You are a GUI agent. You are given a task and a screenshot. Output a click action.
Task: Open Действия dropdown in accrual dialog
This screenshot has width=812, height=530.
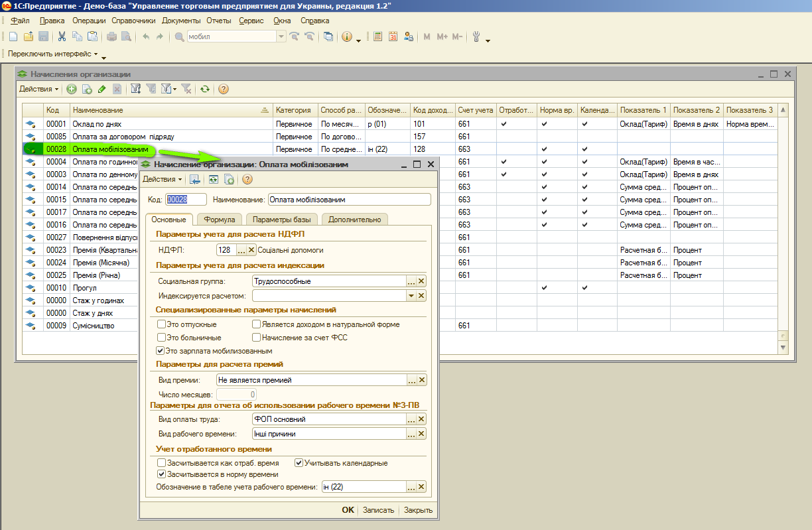(x=163, y=179)
